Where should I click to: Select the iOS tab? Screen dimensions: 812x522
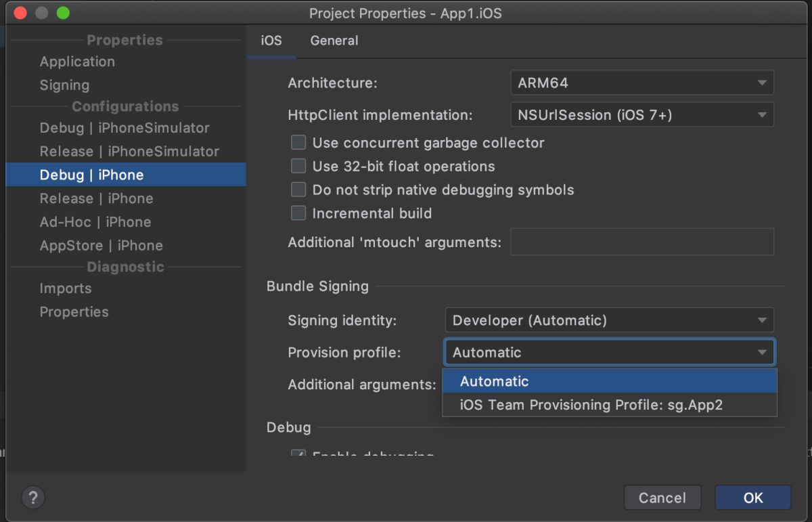[x=271, y=41]
